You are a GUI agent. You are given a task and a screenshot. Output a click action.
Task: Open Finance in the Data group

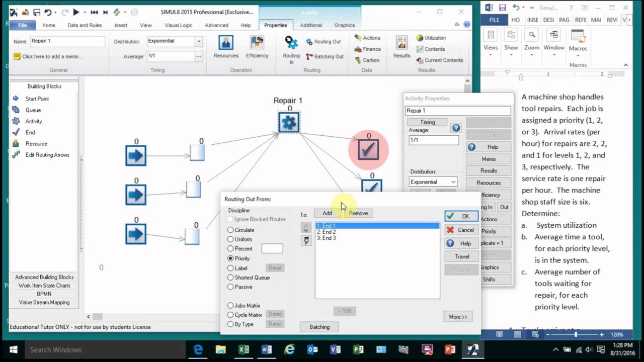pos(367,49)
